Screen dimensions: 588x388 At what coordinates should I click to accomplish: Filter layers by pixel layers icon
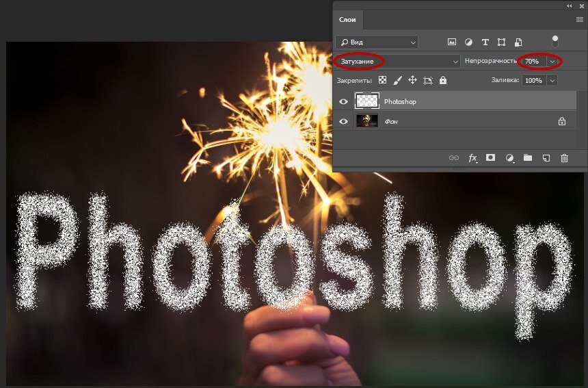(452, 42)
